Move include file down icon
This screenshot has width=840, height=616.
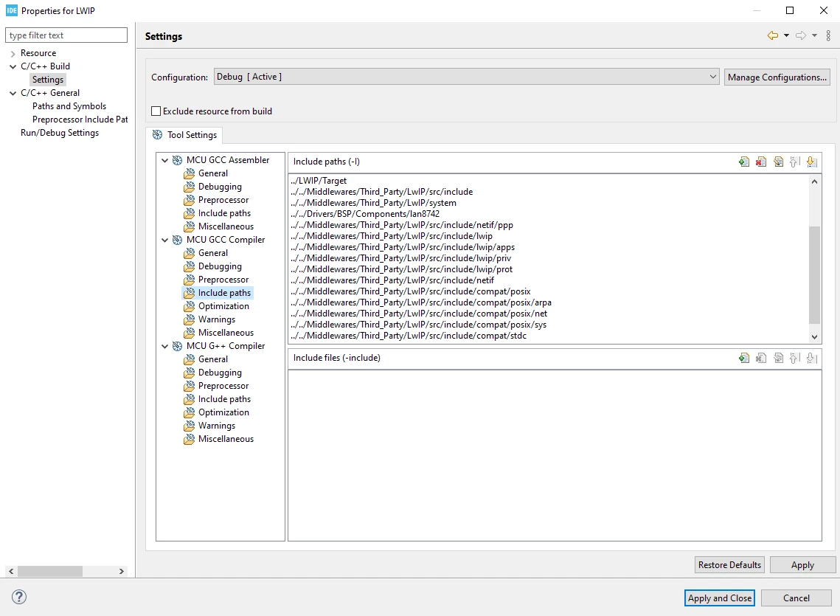pos(812,358)
